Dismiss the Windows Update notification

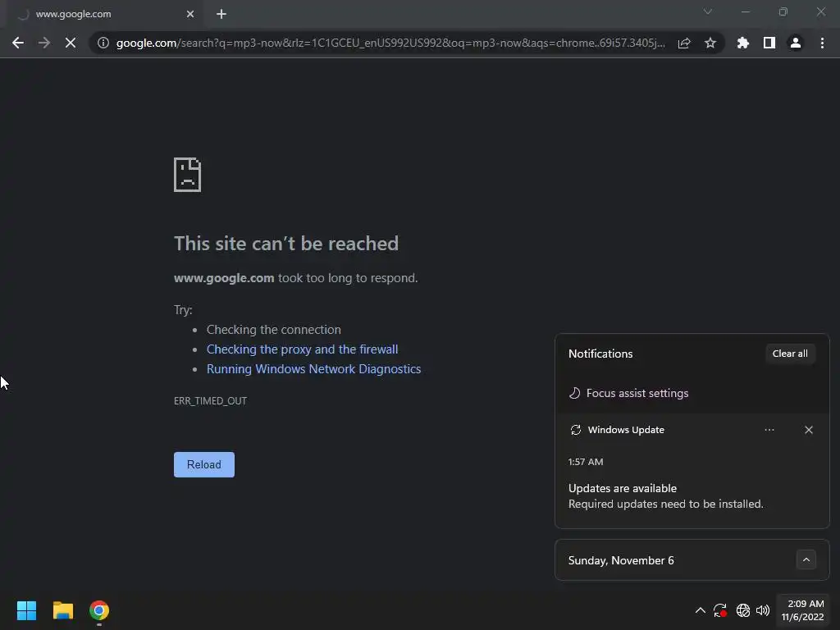click(x=809, y=430)
